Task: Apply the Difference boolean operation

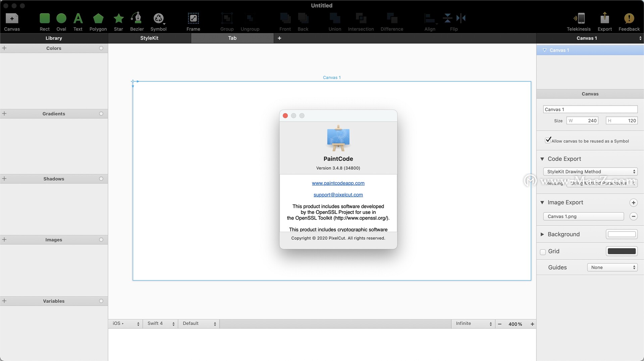Action: [392, 22]
